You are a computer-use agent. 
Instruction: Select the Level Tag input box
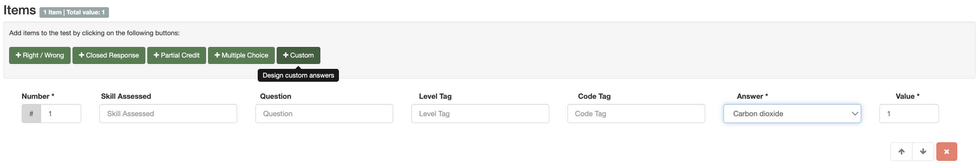480,114
